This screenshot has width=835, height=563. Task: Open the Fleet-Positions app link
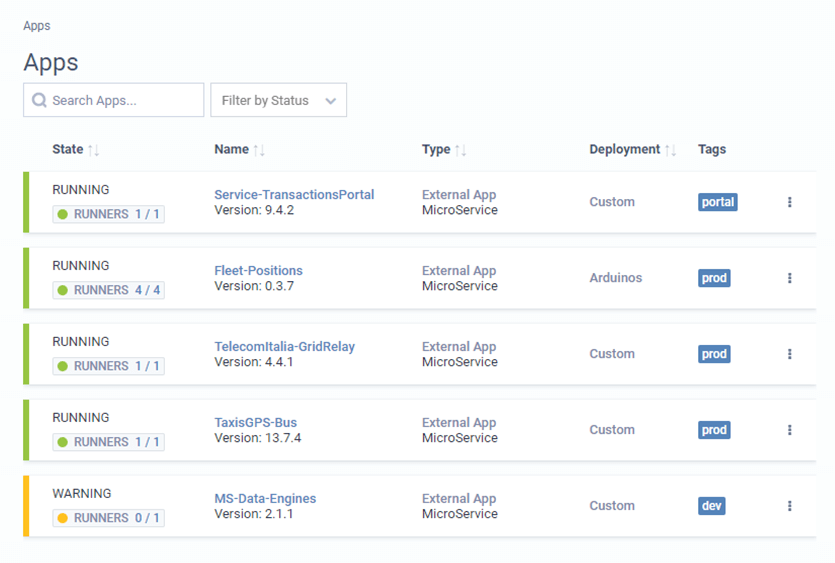point(258,271)
